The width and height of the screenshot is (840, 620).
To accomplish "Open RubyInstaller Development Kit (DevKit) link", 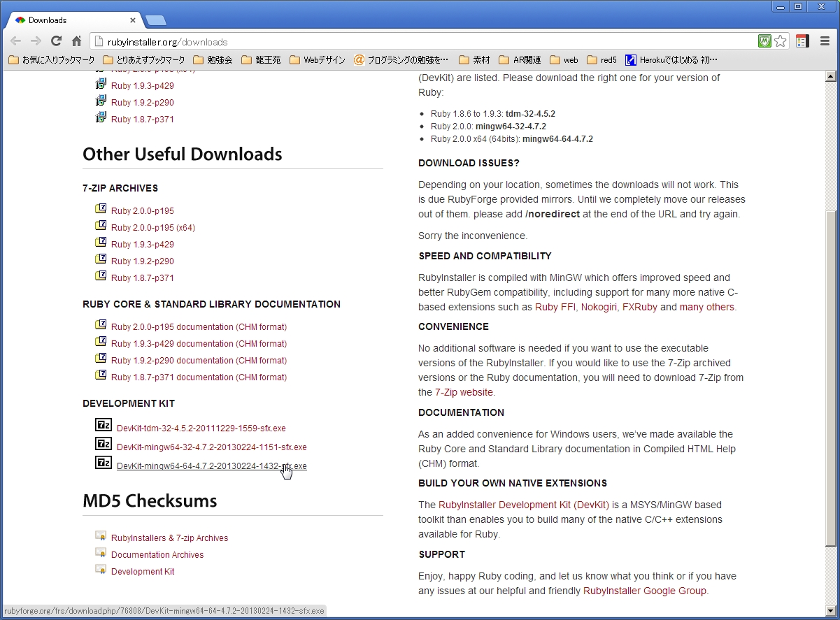I will (524, 505).
